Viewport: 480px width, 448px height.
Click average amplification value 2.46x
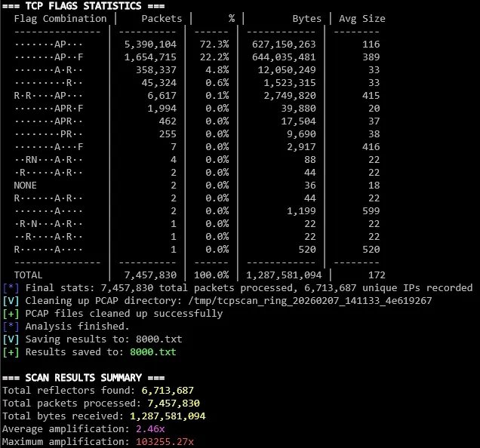150,429
